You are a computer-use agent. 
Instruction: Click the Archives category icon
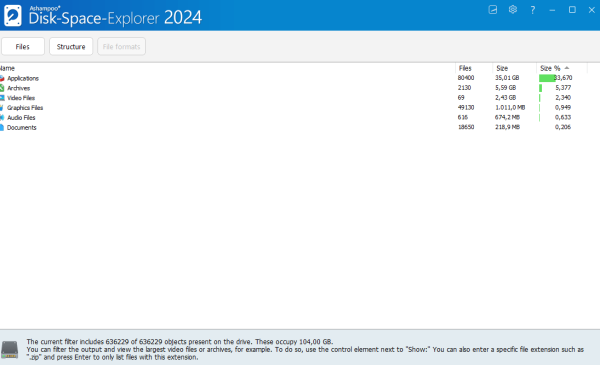[x=2, y=88]
